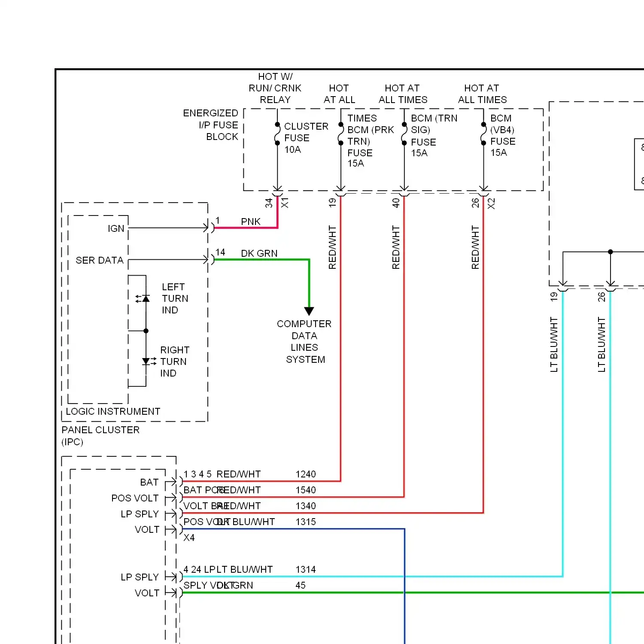Screen dimensions: 644x644
Task: Click the DK GRN label beside pin 14
Action: tap(259, 253)
